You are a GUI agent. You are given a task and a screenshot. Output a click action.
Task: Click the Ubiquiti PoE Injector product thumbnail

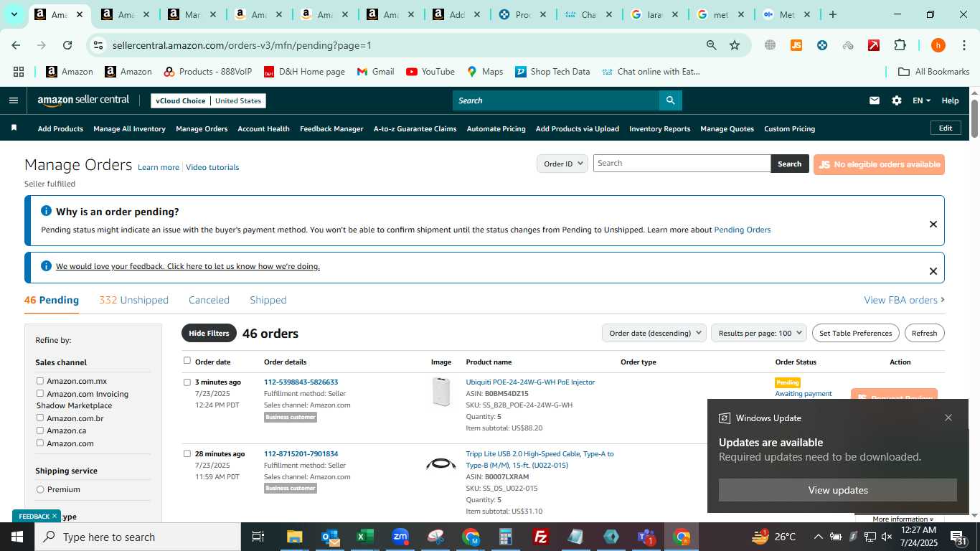point(441,392)
